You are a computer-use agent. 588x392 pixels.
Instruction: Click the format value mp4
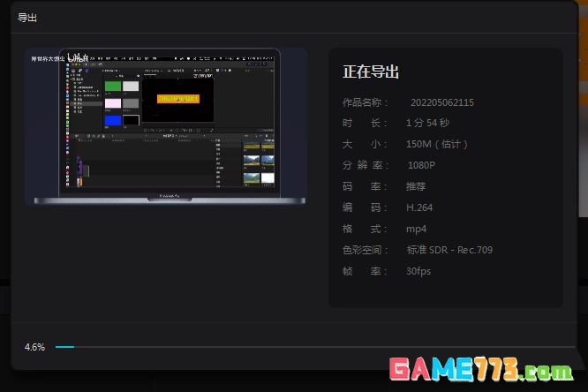point(416,229)
